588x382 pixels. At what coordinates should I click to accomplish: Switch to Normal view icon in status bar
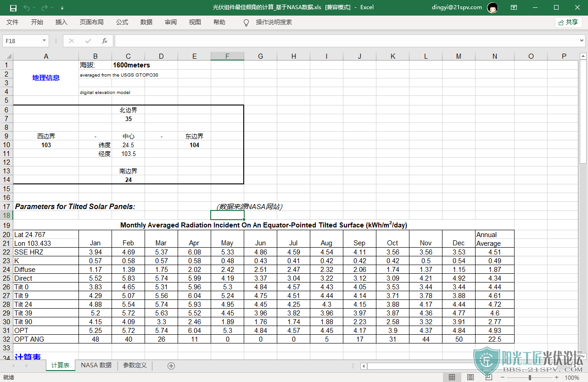452,377
